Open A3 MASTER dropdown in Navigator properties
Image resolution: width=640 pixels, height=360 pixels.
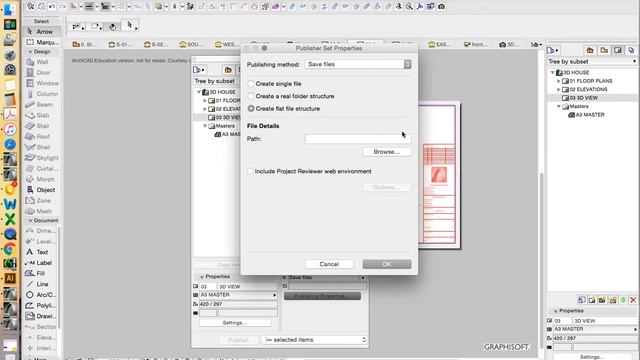click(596, 329)
